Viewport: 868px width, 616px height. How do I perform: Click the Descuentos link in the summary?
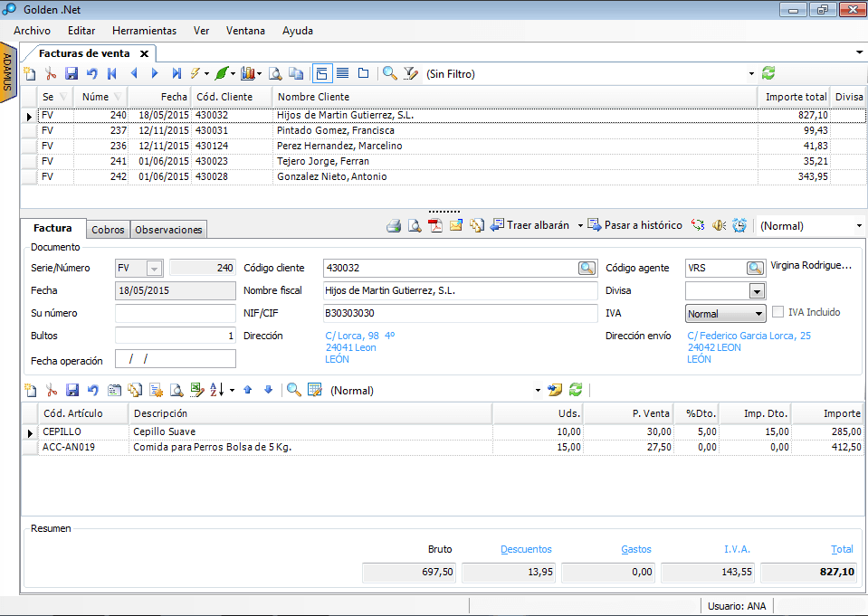tap(526, 549)
